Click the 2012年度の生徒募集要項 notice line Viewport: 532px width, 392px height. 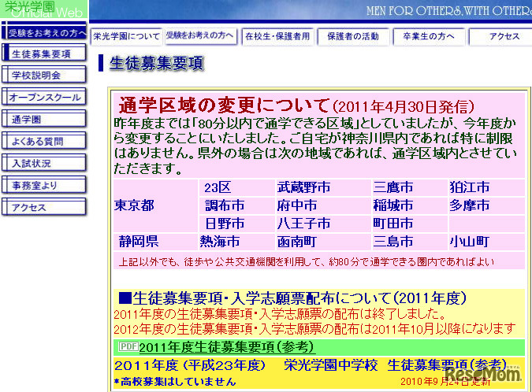[314, 329]
